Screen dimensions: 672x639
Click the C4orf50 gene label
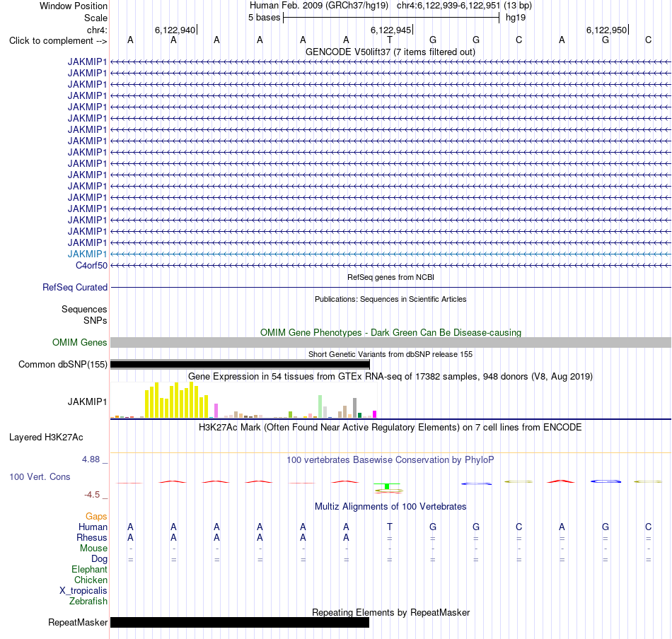pos(91,266)
